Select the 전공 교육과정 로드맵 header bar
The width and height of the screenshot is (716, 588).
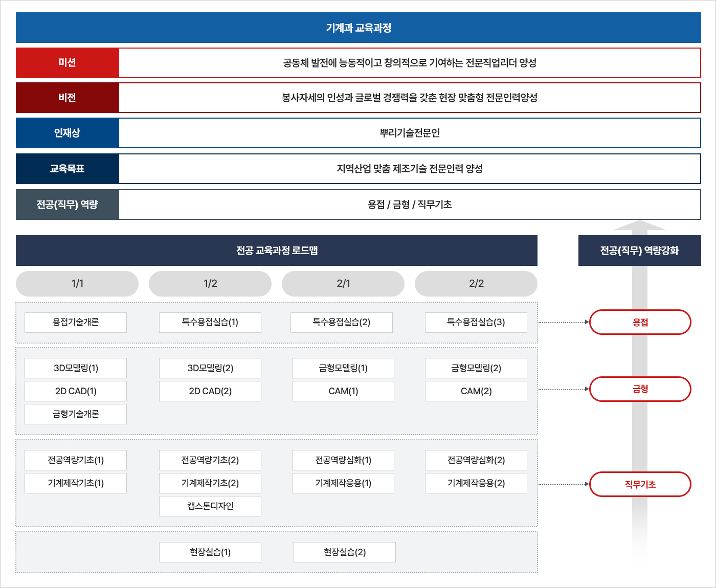[277, 251]
